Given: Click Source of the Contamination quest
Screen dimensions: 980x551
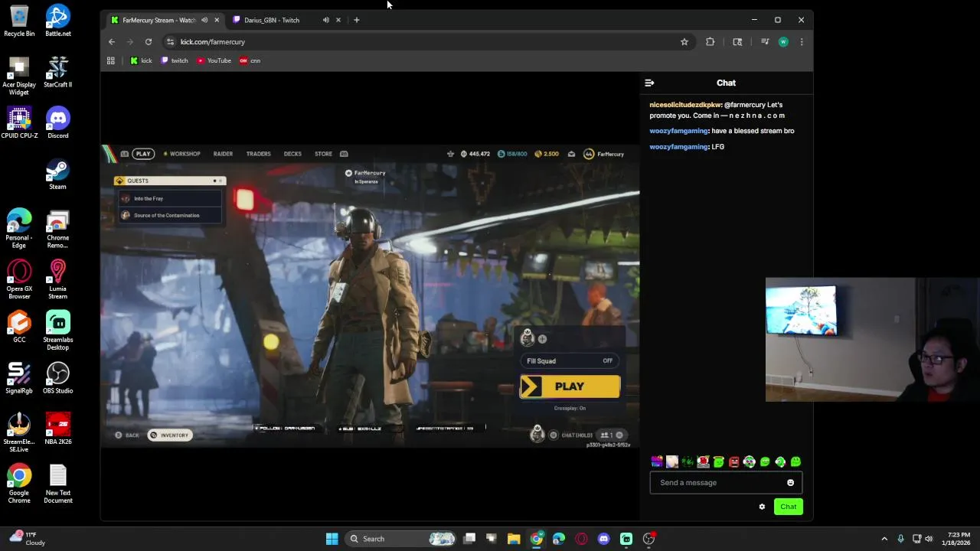Looking at the screenshot, I should pyautogui.click(x=170, y=216).
